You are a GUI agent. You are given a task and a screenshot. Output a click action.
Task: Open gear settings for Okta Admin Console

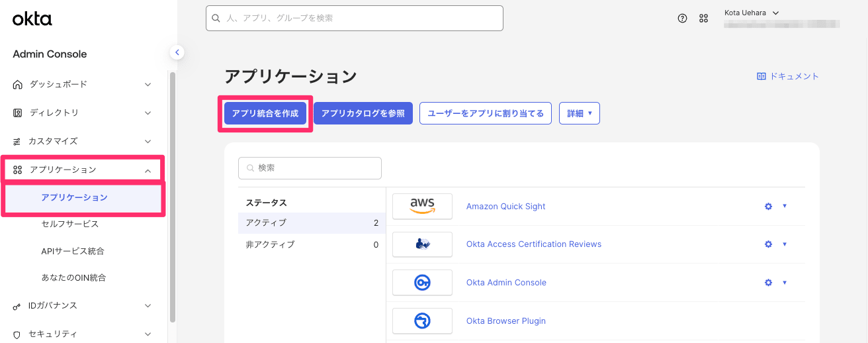pos(768,282)
